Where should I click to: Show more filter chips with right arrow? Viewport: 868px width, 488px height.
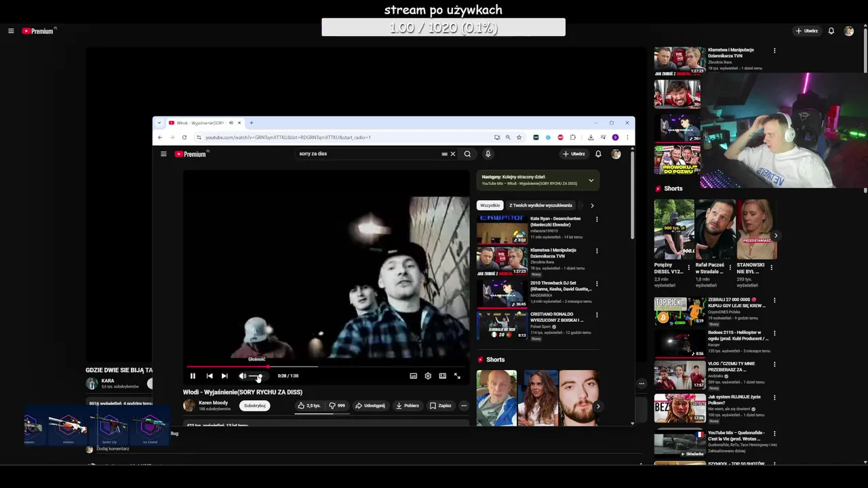click(592, 205)
